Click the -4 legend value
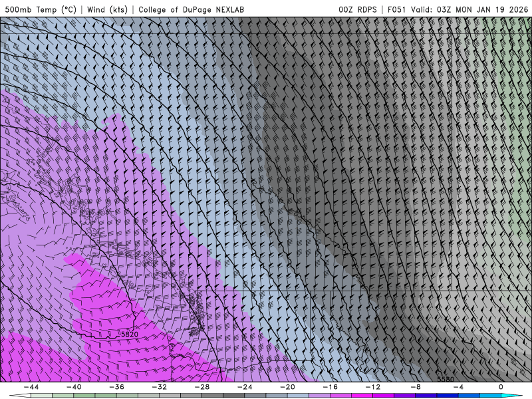 (458, 387)
